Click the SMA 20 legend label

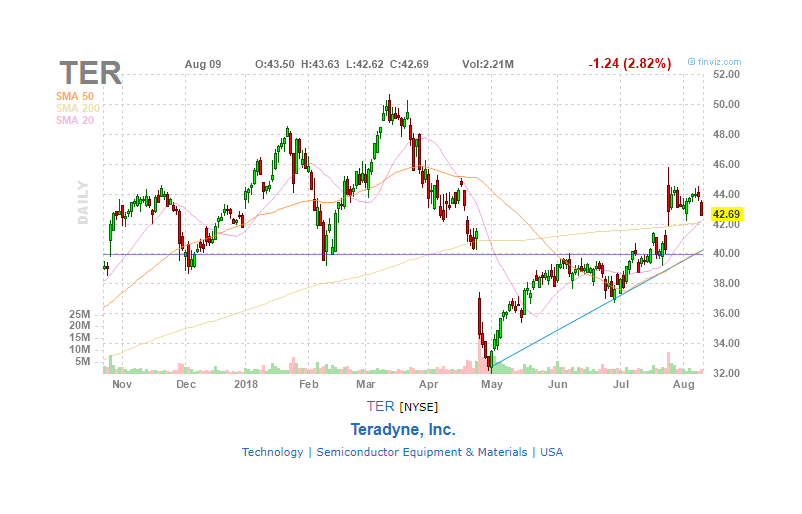pyautogui.click(x=75, y=121)
